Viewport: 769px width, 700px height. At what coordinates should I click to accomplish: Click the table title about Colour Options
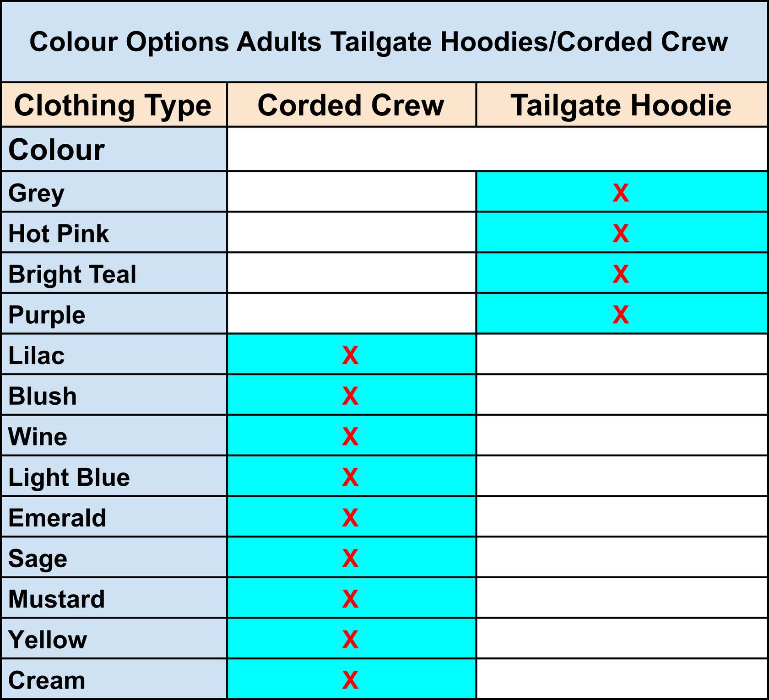pos(379,42)
